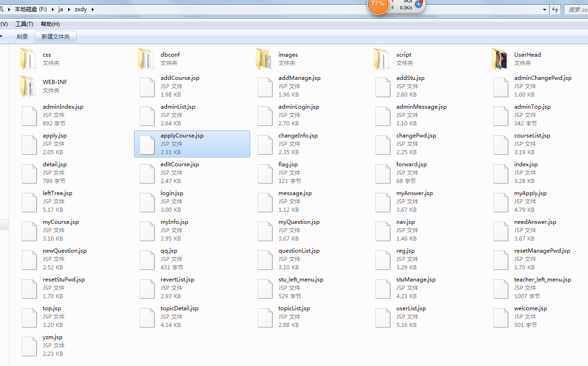Click zxdy in the address breadcrumb
Image resolution: width=588 pixels, height=366 pixels.
click(81, 9)
